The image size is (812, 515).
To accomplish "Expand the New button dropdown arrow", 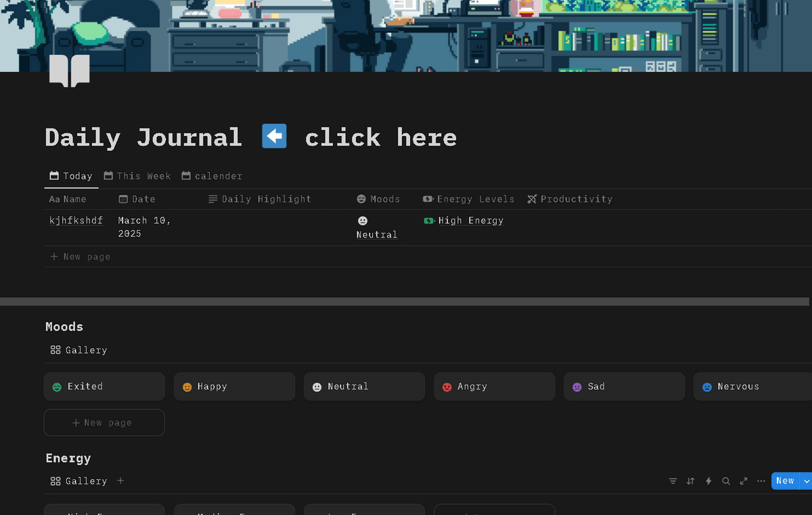I will (806, 480).
